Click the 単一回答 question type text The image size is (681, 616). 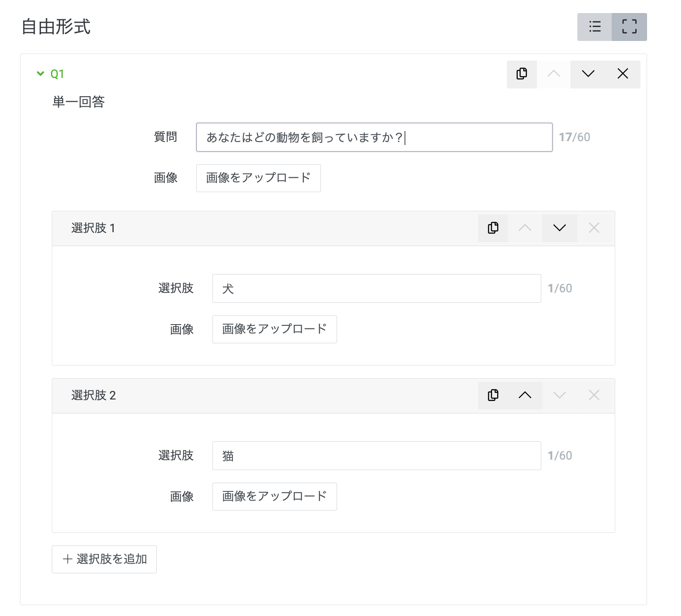78,102
